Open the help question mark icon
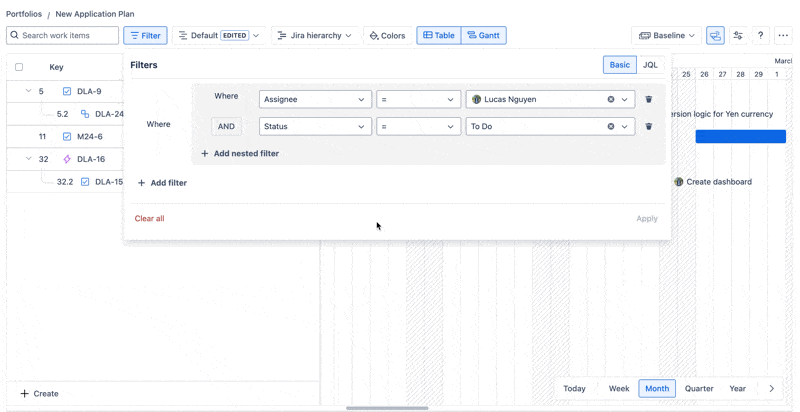 pos(761,36)
